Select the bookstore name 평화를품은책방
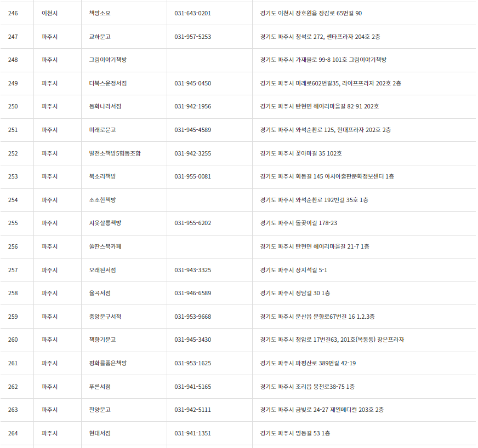This screenshot has width=478, height=448. [107, 363]
